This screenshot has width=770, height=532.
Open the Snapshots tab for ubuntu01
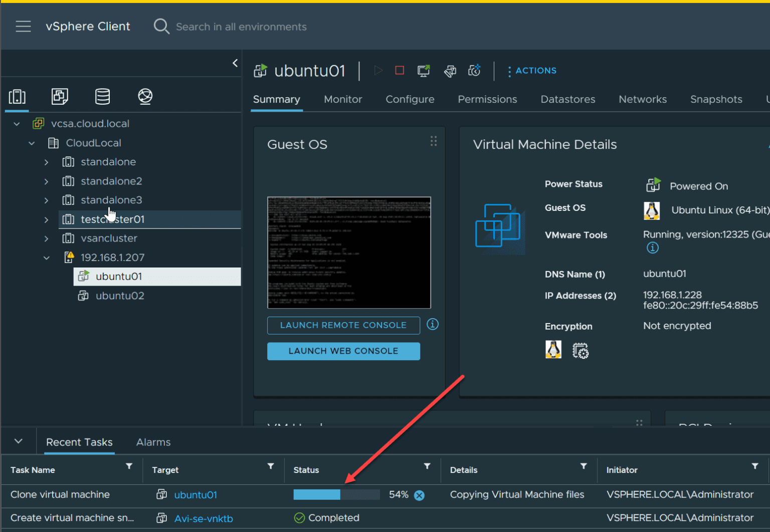click(x=716, y=99)
